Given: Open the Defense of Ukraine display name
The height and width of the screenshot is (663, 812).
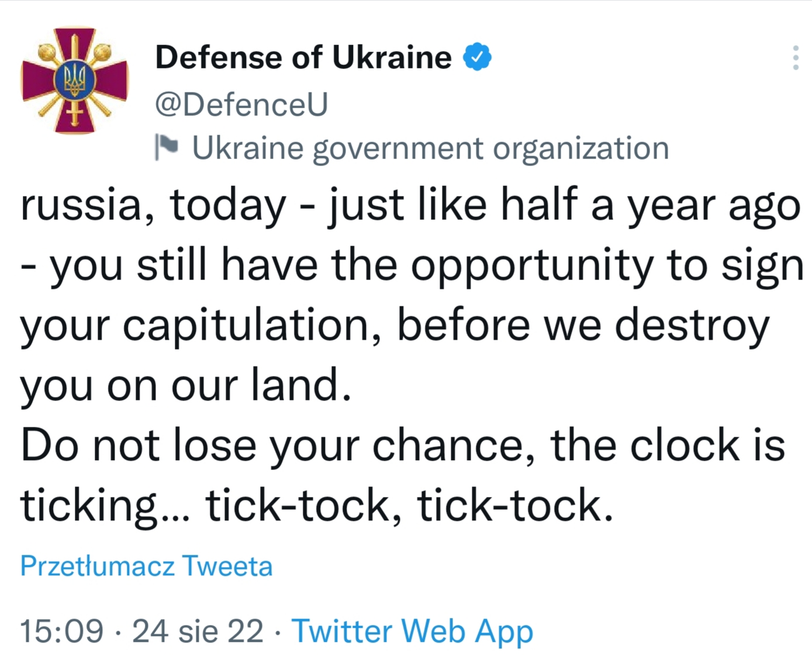Looking at the screenshot, I should 303,57.
